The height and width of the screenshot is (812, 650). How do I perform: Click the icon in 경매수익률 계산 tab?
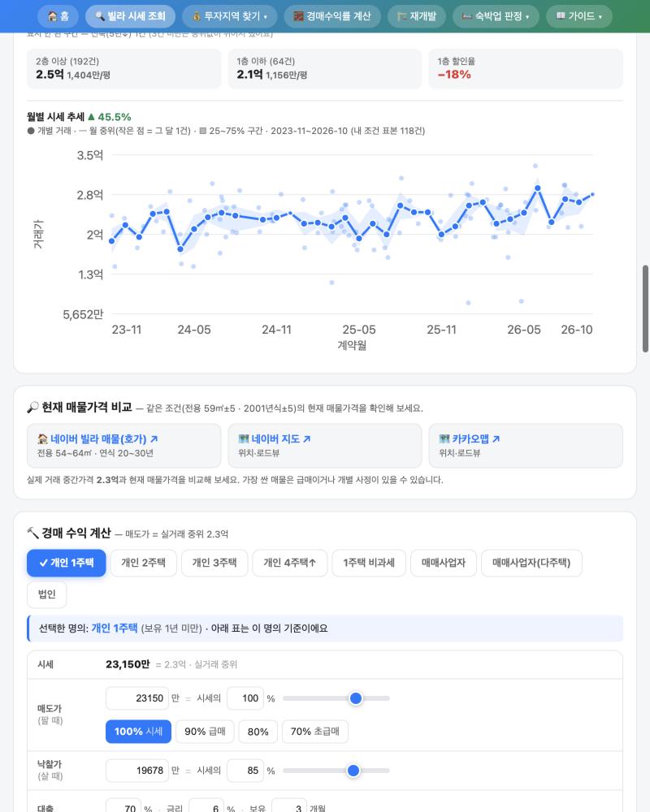298,16
